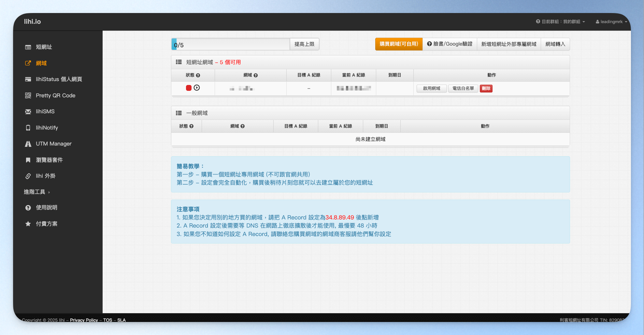
Task: Click the 購買網域(可自用) button
Action: 399,44
